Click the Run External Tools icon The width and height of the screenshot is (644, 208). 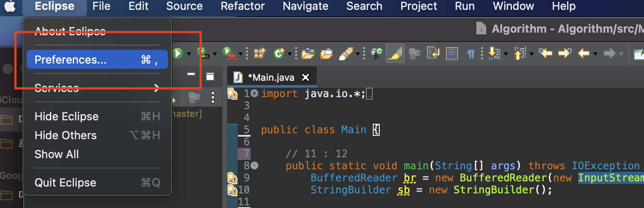228,53
